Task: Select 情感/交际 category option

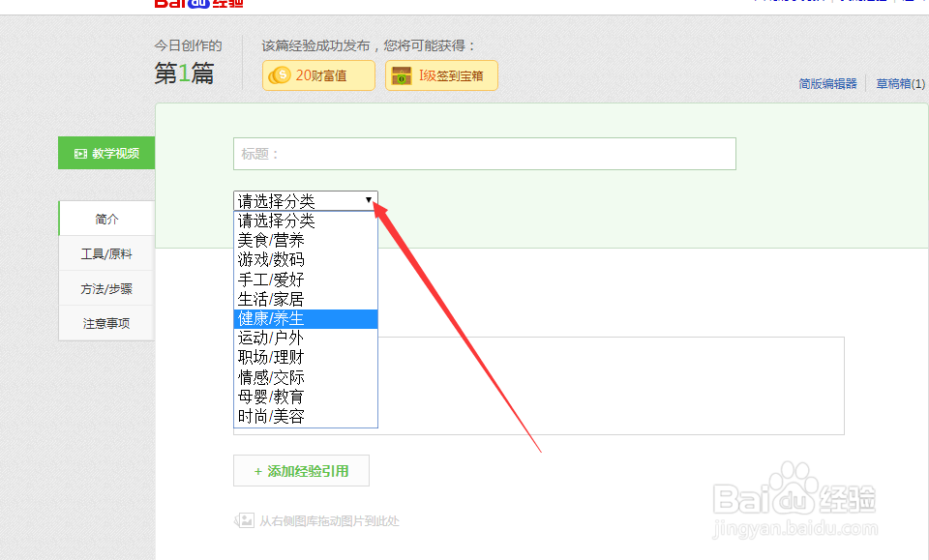Action: [306, 377]
